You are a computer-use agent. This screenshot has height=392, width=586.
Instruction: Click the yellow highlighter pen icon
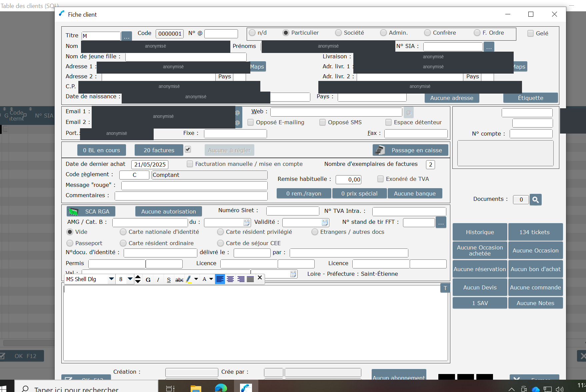tap(189, 279)
